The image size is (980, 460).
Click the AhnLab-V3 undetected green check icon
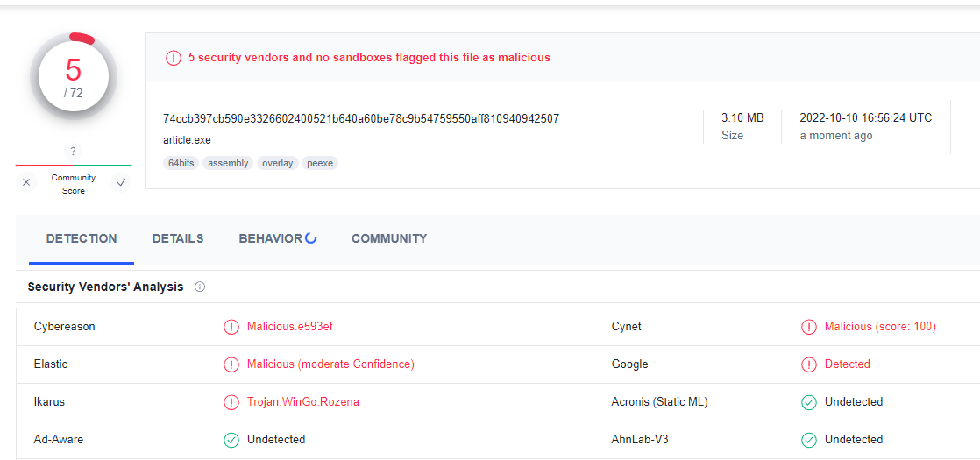coord(809,440)
